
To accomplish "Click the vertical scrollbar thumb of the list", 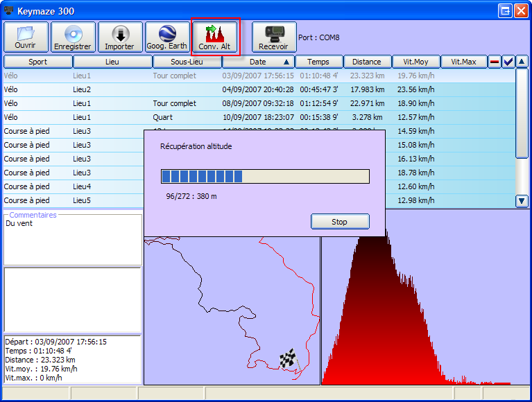I will [522, 113].
